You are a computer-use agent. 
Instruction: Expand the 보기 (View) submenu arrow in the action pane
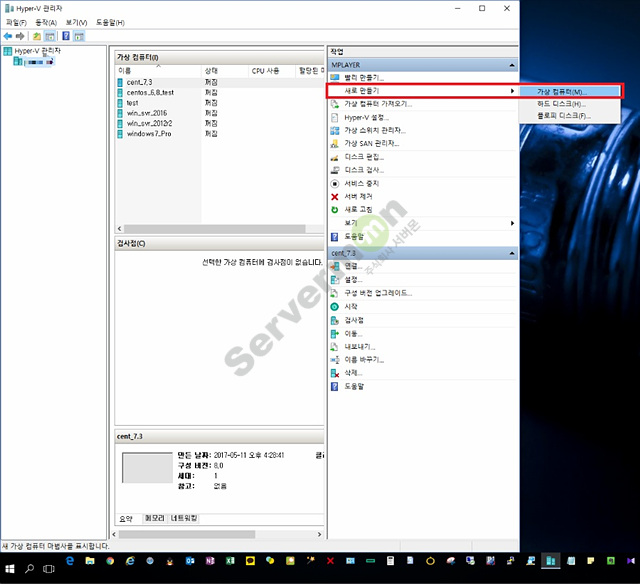point(512,223)
